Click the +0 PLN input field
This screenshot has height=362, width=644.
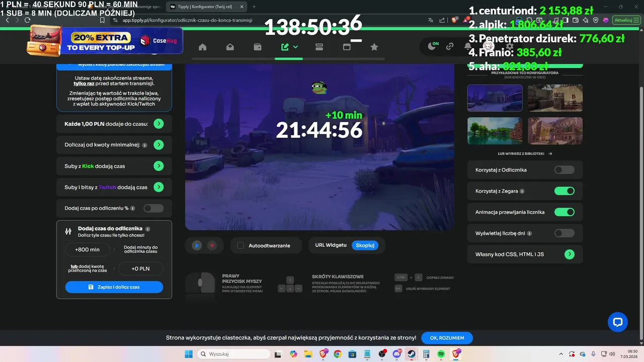tap(141, 268)
